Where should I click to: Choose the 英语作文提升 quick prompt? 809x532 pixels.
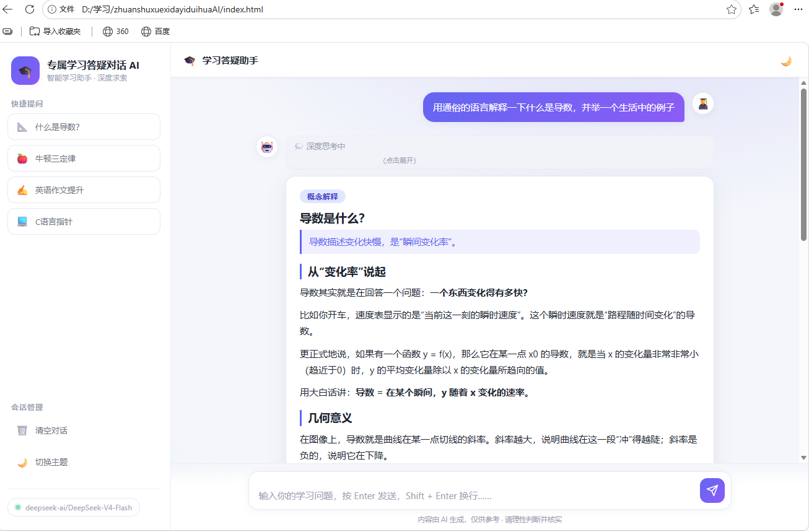pyautogui.click(x=84, y=190)
